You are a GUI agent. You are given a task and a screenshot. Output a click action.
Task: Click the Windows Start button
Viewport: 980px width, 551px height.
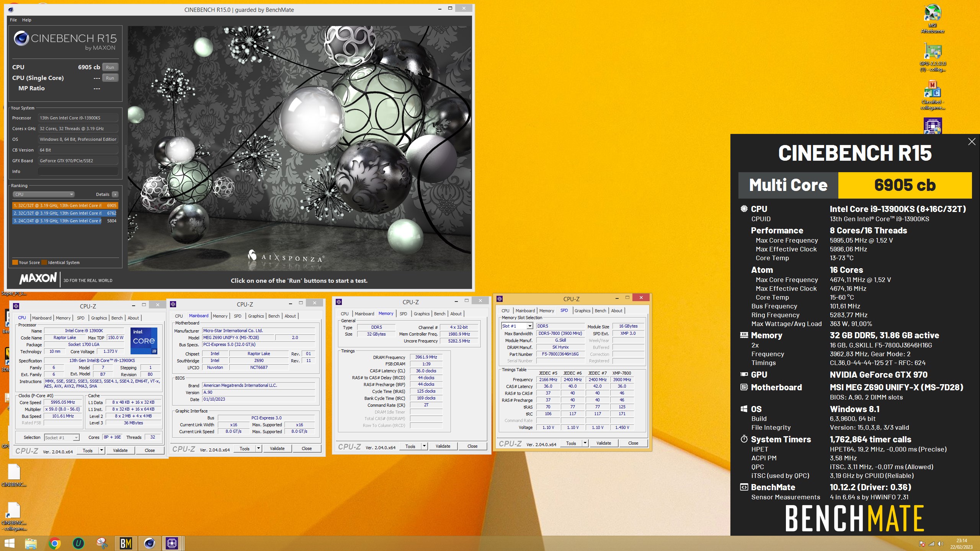[x=9, y=543]
